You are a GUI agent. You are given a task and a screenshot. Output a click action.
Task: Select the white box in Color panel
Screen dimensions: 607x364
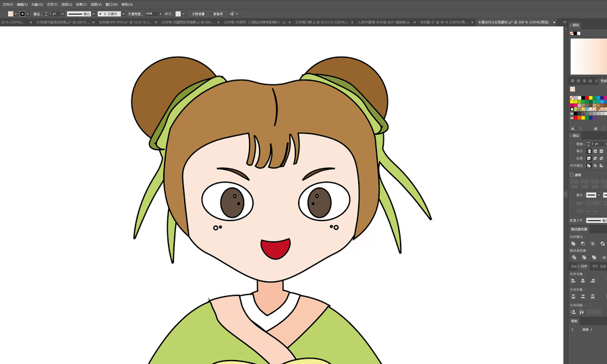point(579,33)
